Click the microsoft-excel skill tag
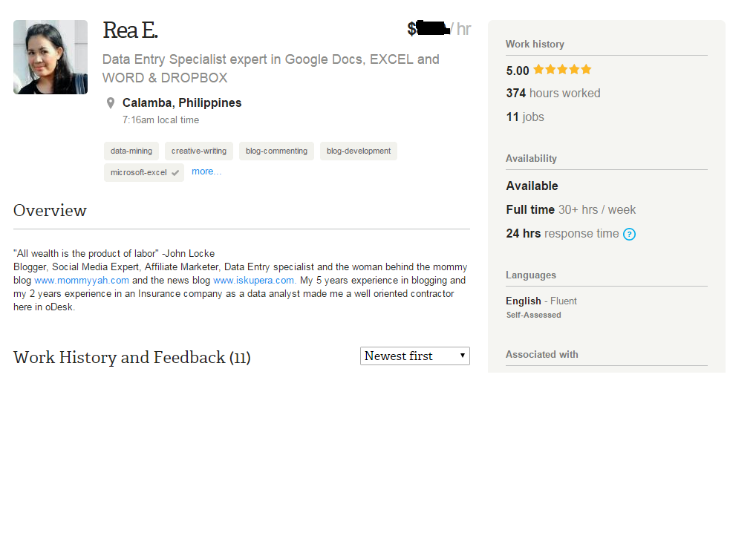 point(139,173)
